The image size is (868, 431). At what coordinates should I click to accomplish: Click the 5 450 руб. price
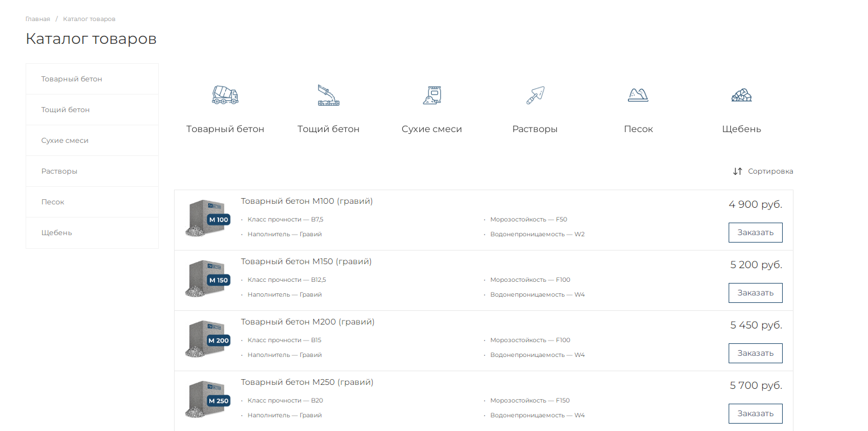(757, 325)
